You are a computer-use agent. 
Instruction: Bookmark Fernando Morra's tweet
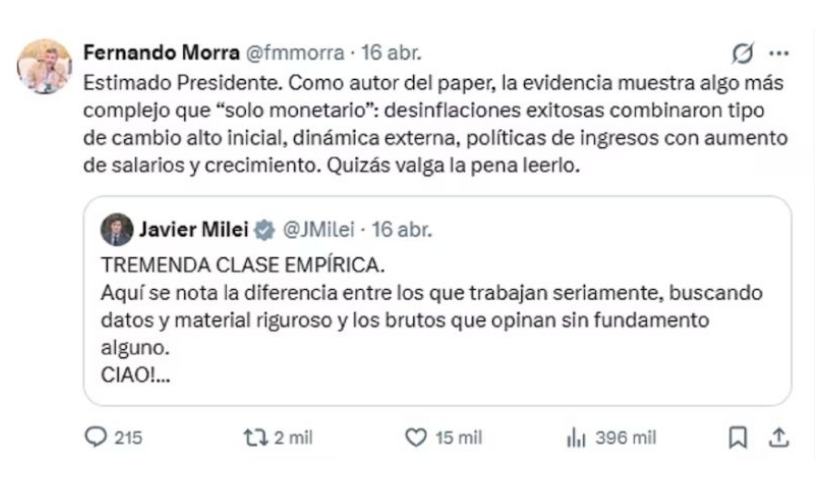(x=738, y=437)
